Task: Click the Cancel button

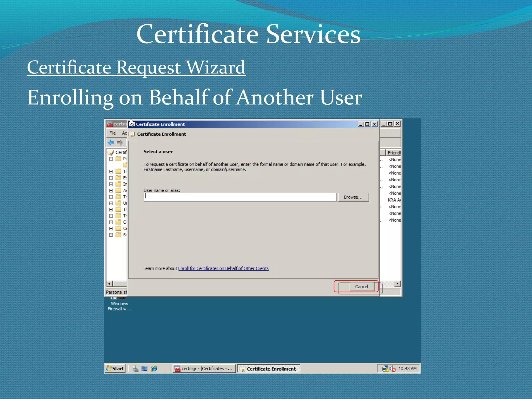Action: point(362,287)
